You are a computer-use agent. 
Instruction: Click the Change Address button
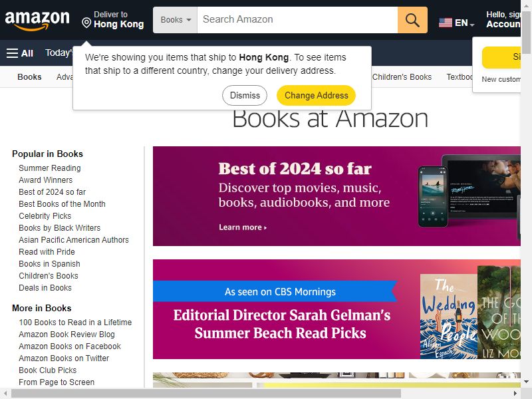tap(317, 95)
